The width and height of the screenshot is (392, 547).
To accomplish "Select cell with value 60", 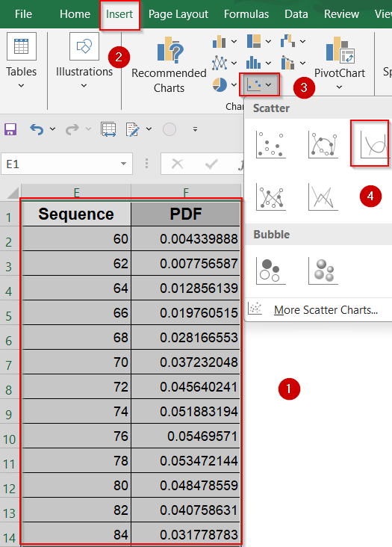I will point(76,238).
